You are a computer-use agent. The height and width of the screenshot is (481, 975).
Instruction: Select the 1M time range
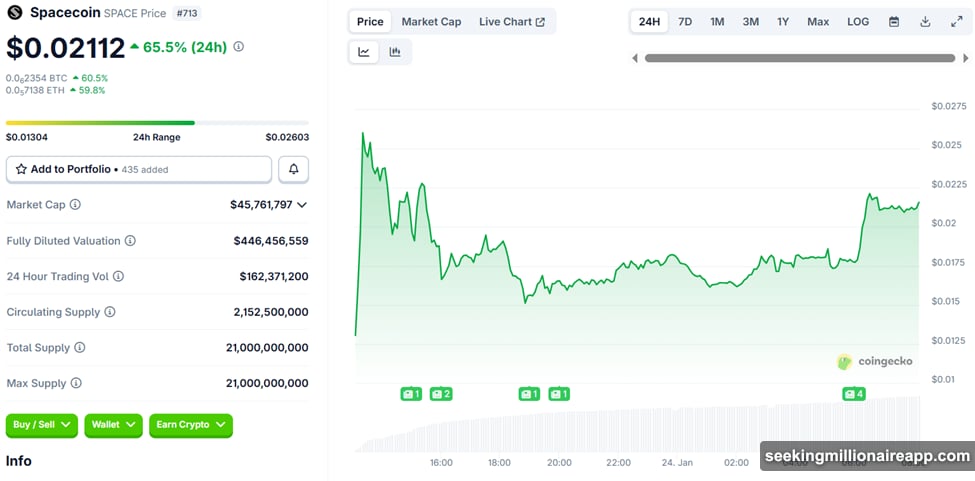(x=717, y=22)
